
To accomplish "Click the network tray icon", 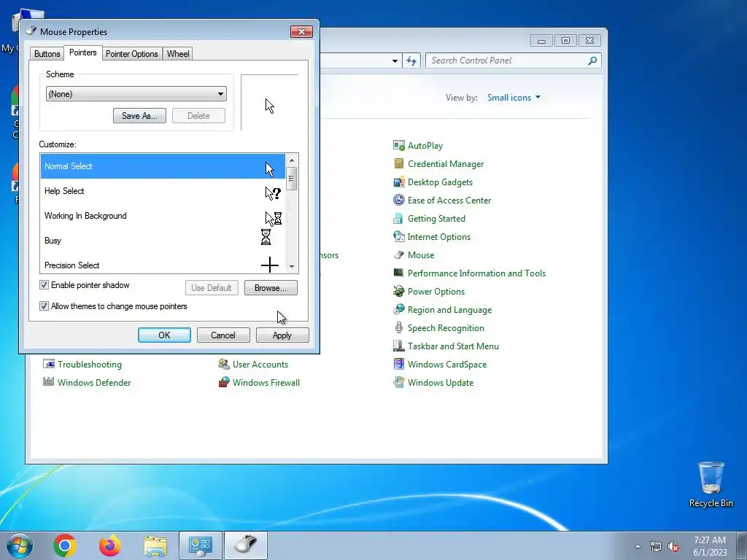I will (x=656, y=546).
